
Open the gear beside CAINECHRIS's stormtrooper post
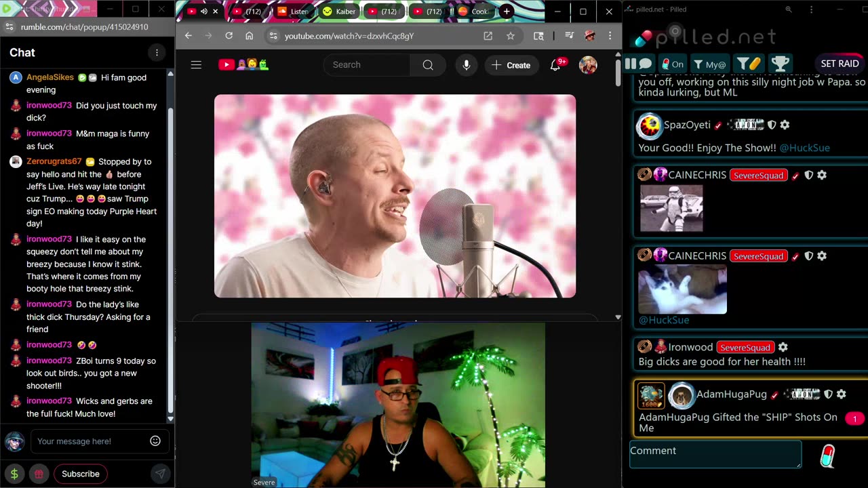point(822,175)
